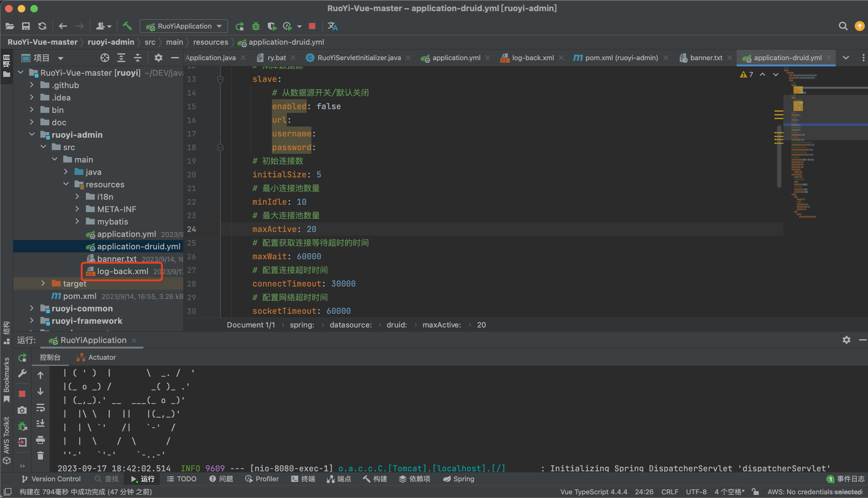
Task: Open Run panel settings gear
Action: coord(847,340)
